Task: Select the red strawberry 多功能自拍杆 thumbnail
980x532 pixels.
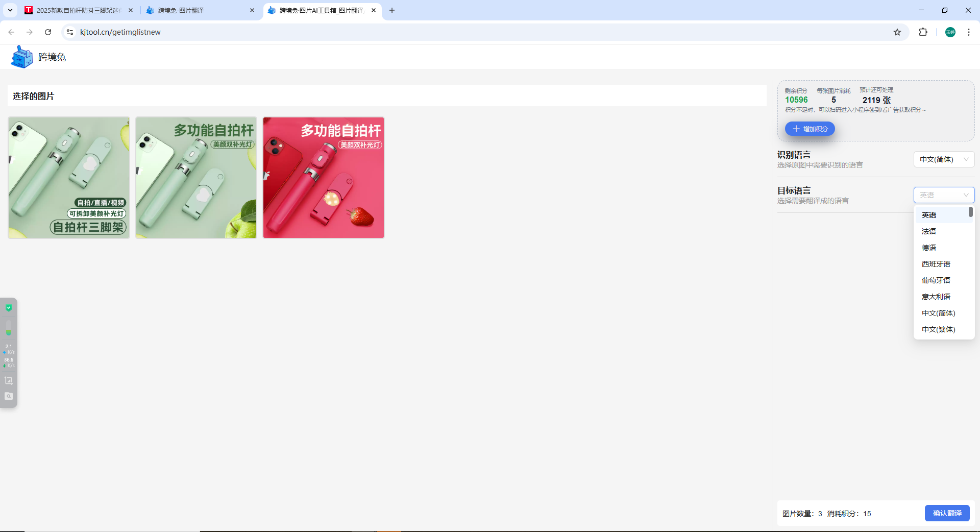Action: 324,178
